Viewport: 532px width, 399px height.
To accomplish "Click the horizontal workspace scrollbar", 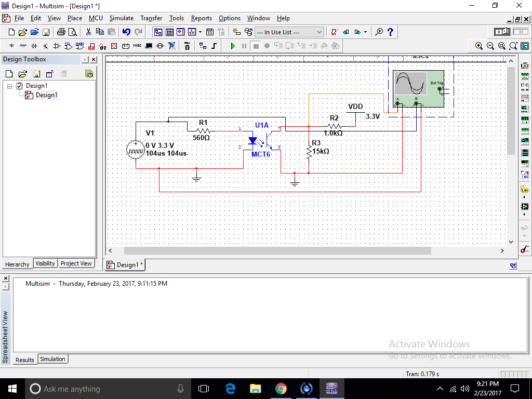I will [277, 250].
